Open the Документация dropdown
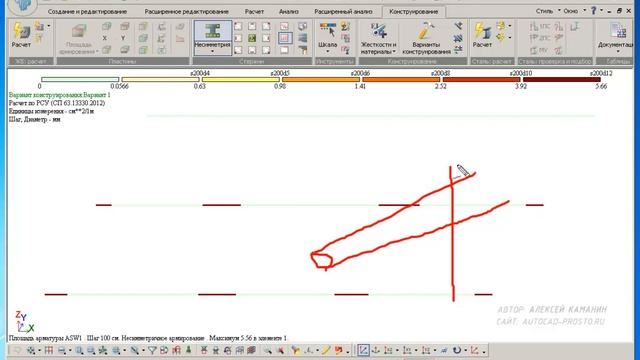This screenshot has width=640, height=360. [616, 38]
